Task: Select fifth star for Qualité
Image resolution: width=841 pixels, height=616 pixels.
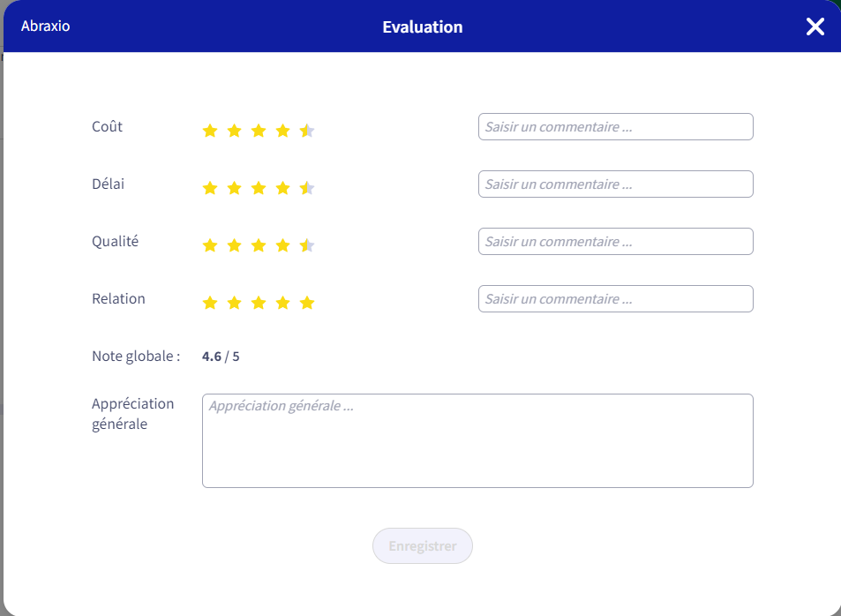Action: pyautogui.click(x=307, y=245)
